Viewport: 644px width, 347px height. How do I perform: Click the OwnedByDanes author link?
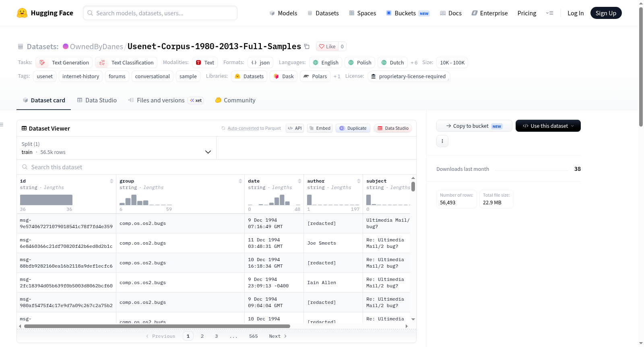tap(96, 46)
